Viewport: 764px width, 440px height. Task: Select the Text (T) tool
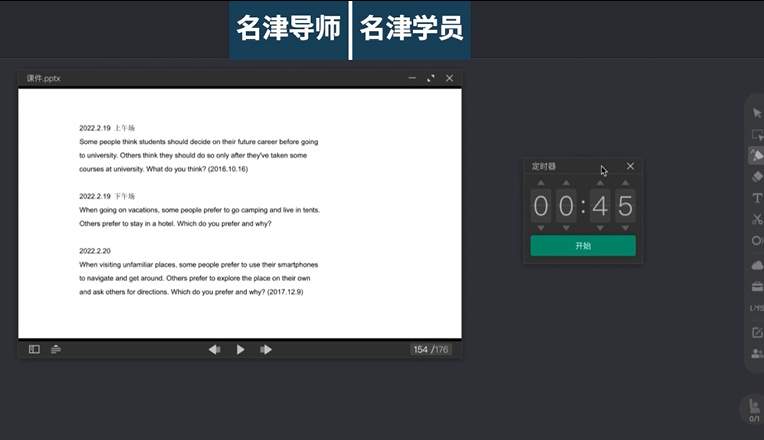pyautogui.click(x=757, y=198)
